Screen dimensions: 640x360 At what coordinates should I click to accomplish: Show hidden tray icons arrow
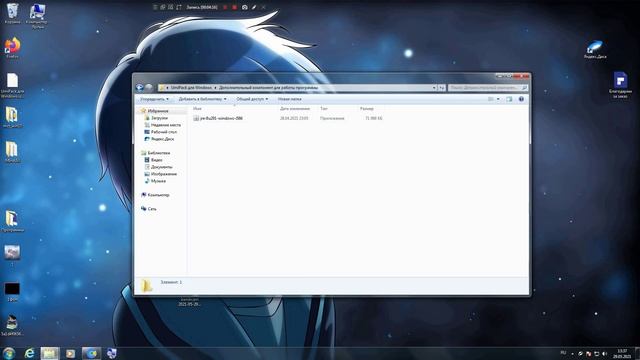tap(572, 353)
